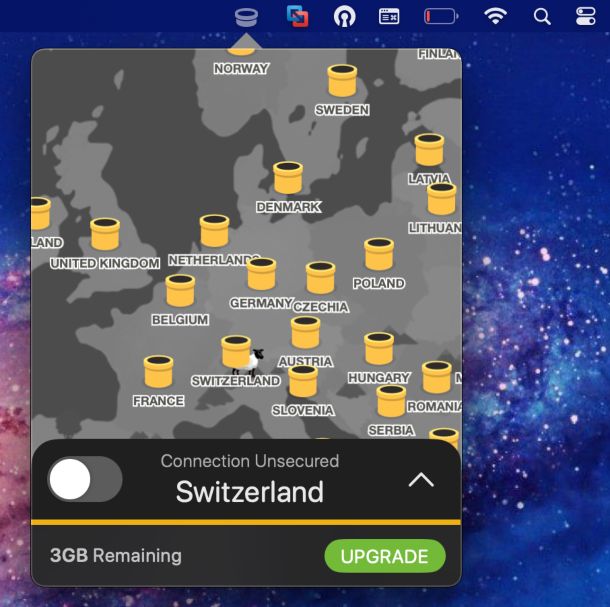This screenshot has height=607, width=610.
Task: Select the Sweden tunnel
Action: [342, 81]
